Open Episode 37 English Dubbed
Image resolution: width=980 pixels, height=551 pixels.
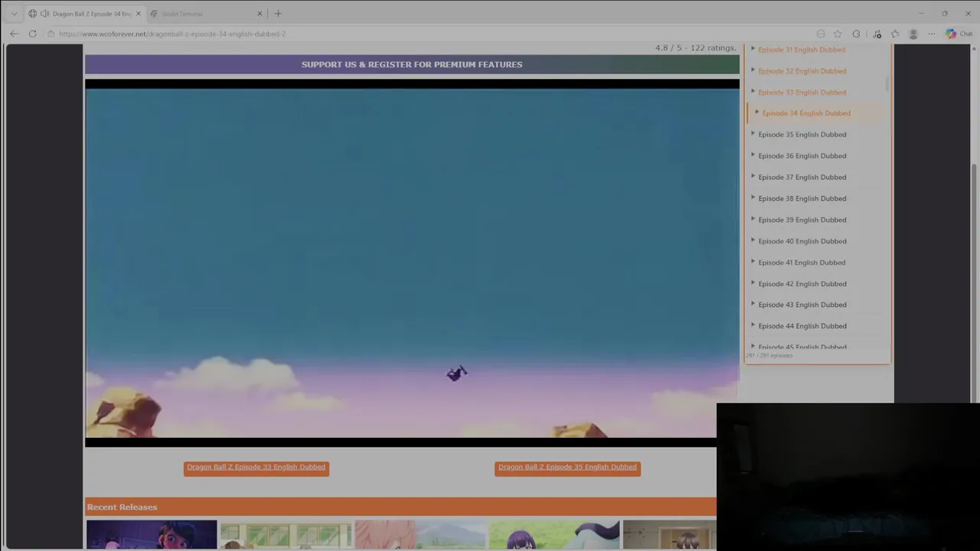tap(802, 178)
